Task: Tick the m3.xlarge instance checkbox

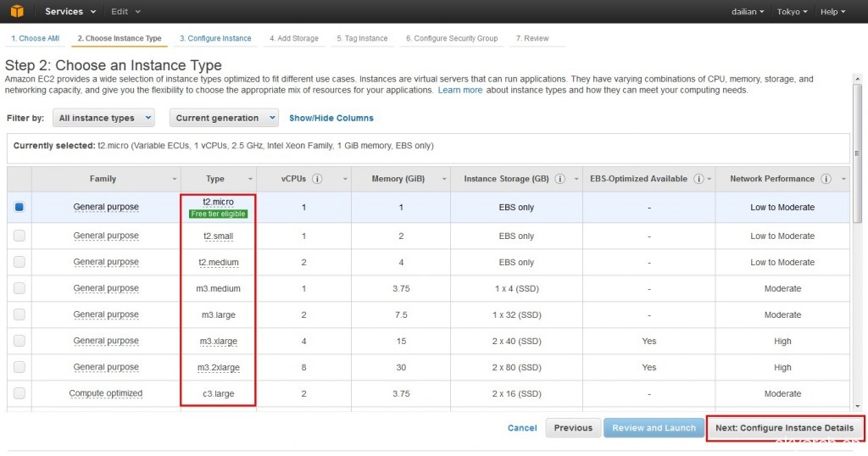Action: click(x=19, y=341)
